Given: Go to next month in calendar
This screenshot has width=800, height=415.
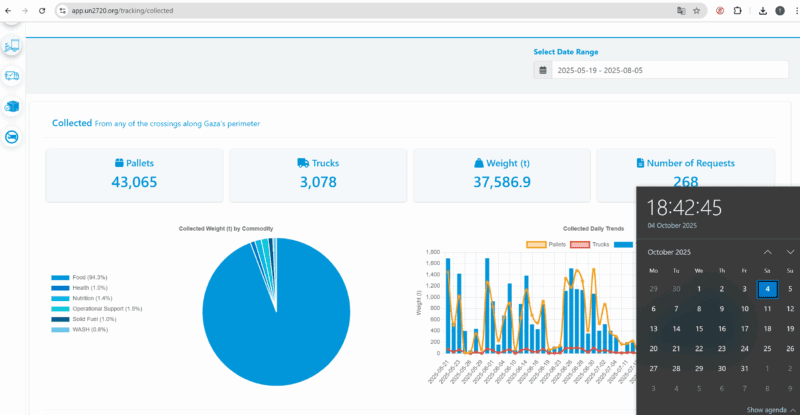Looking at the screenshot, I should [790, 252].
